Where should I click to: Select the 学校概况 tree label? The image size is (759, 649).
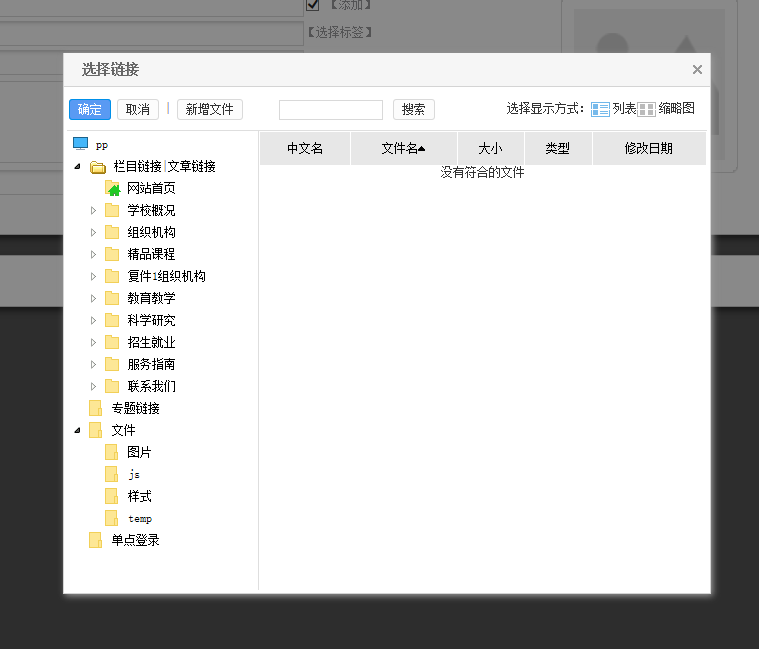tap(151, 211)
